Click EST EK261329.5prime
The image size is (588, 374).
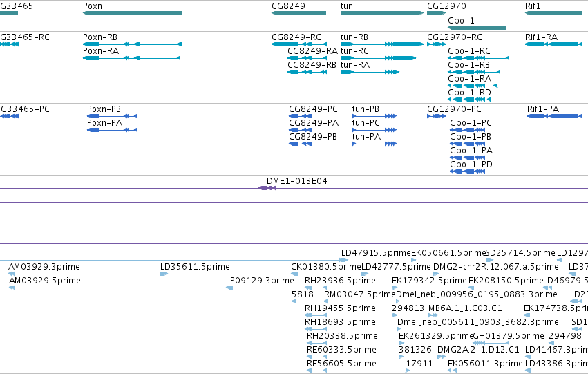click(x=401, y=343)
